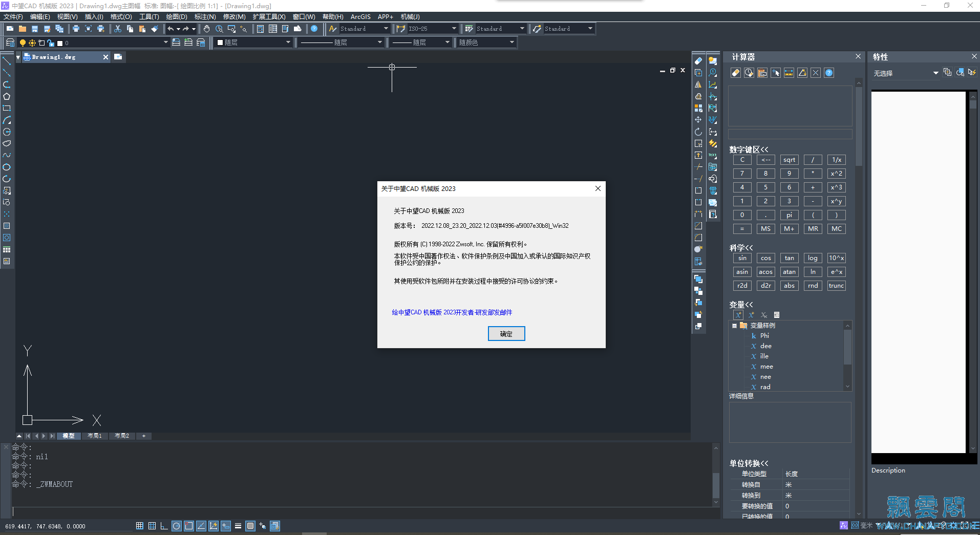The image size is (980, 535).
Task: Select the Mirror modify tool
Action: [698, 84]
